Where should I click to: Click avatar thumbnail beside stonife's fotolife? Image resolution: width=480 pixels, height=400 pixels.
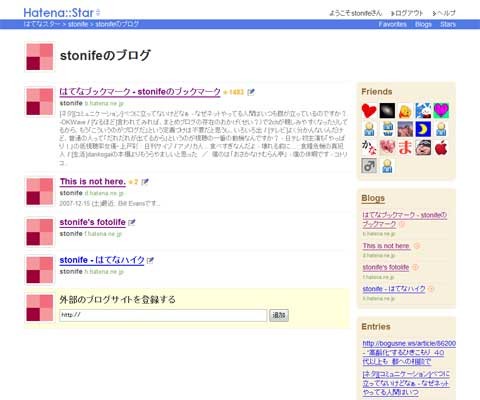click(40, 232)
